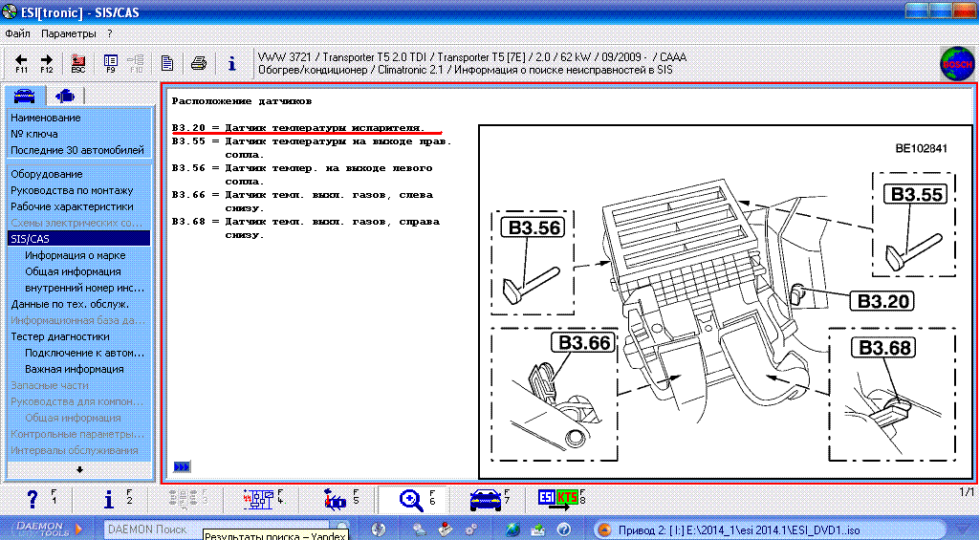Open help with F1 question mark
This screenshot has width=980, height=540.
(x=33, y=499)
